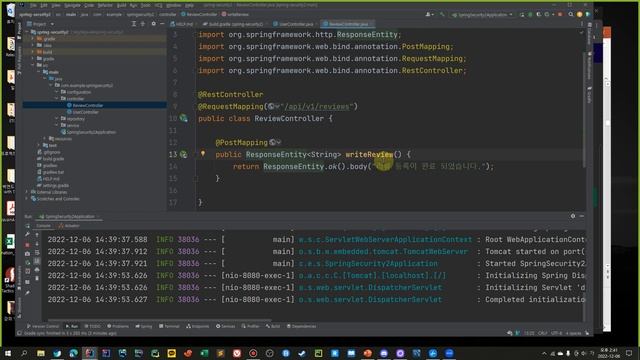The width and height of the screenshot is (640, 360).
Task: Click the pin tab icon in Run panel
Action: [x=27, y=293]
